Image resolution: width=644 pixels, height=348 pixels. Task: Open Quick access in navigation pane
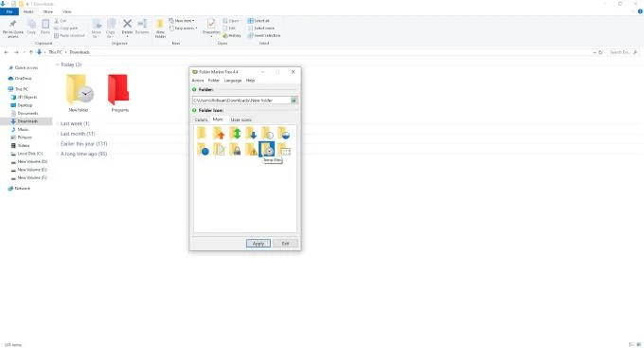pyautogui.click(x=26, y=67)
